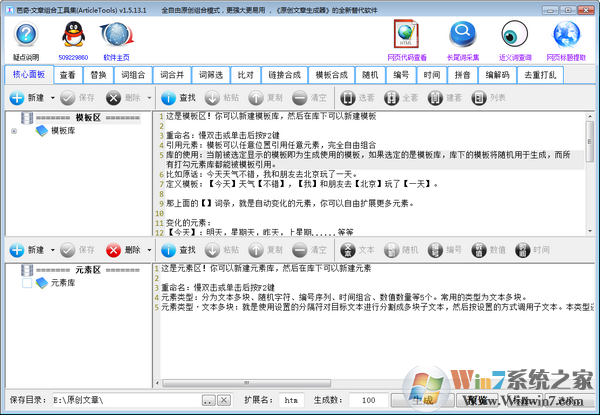Click 粘贴 in the element toolbar
The width and height of the screenshot is (600, 415).
(x=222, y=250)
